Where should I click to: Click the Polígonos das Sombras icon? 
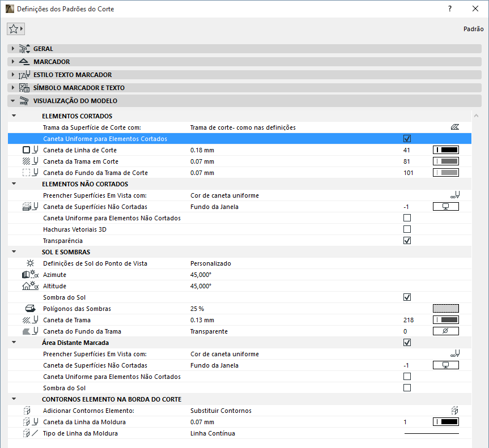click(30, 308)
